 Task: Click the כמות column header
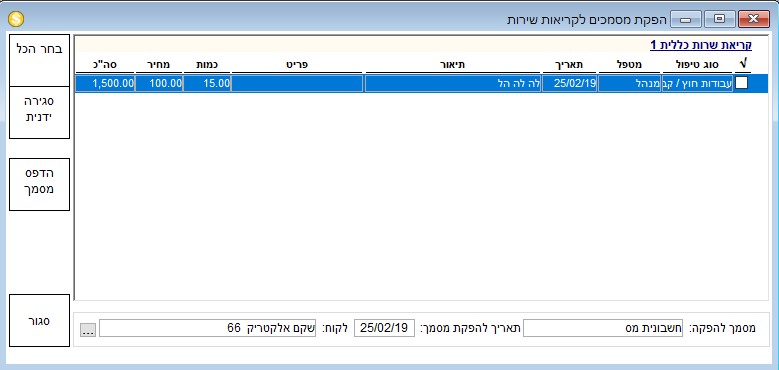(207, 65)
